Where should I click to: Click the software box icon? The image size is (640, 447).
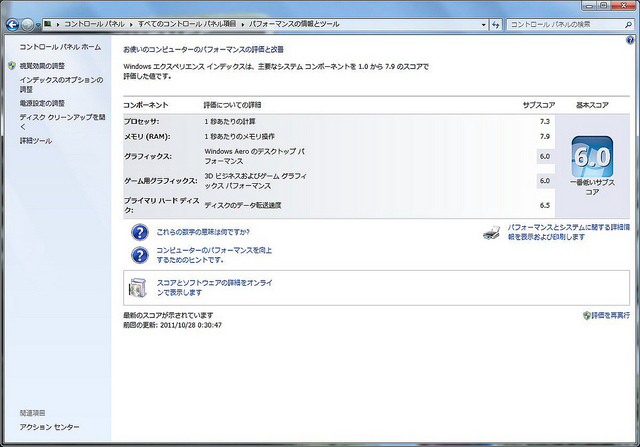pos(138,288)
